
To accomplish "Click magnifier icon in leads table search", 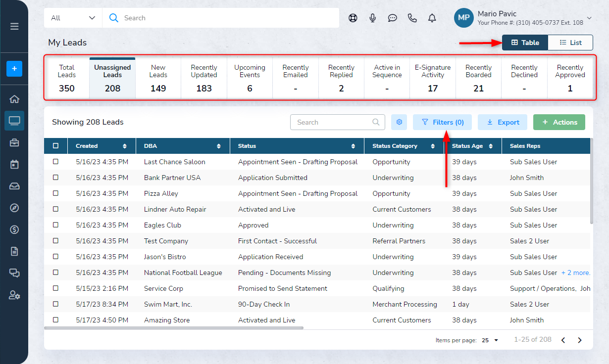I will coord(377,122).
